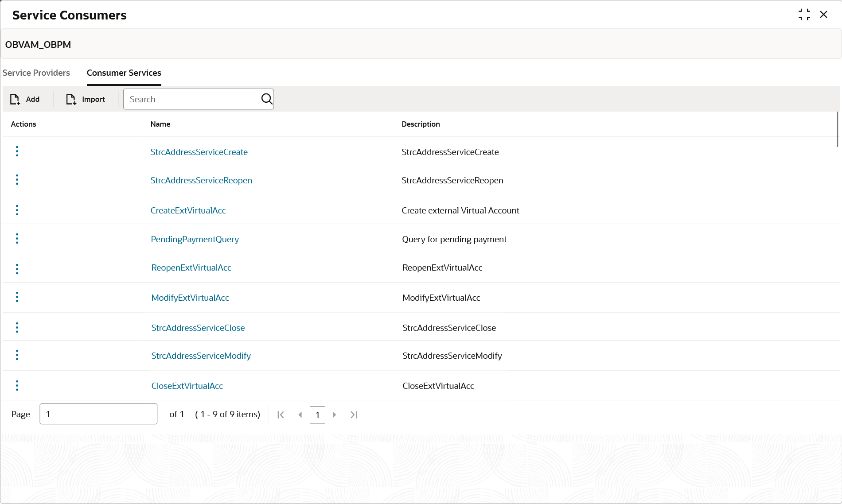
Task: Open the PendingPaymentQuery service link
Action: 195,239
